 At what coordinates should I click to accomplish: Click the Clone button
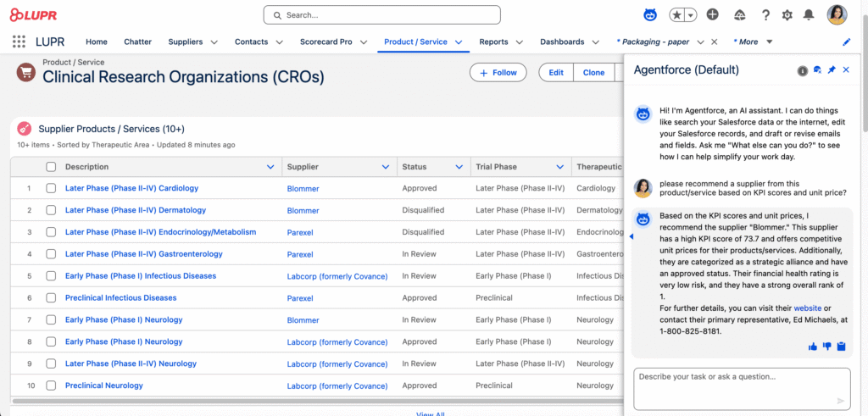click(593, 73)
